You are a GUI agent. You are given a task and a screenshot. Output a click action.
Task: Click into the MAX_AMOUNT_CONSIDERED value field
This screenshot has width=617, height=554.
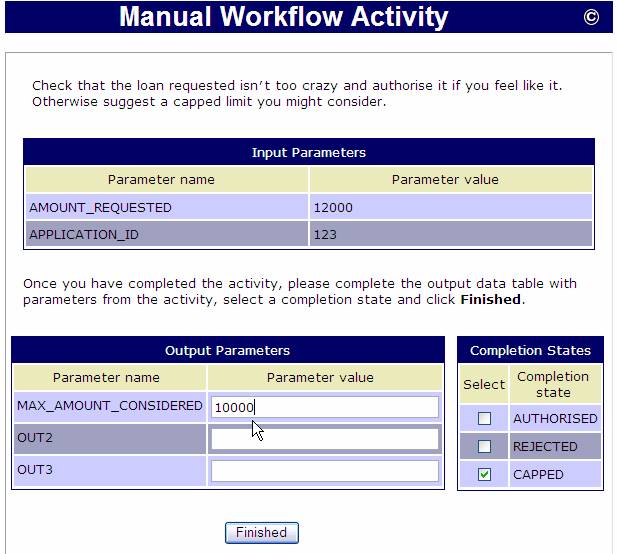click(x=324, y=407)
